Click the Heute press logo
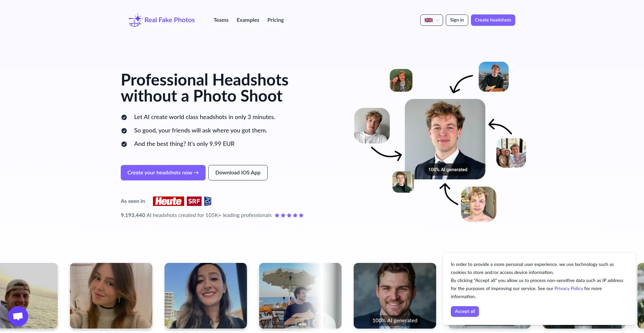The height and width of the screenshot is (333, 644). pos(168,201)
